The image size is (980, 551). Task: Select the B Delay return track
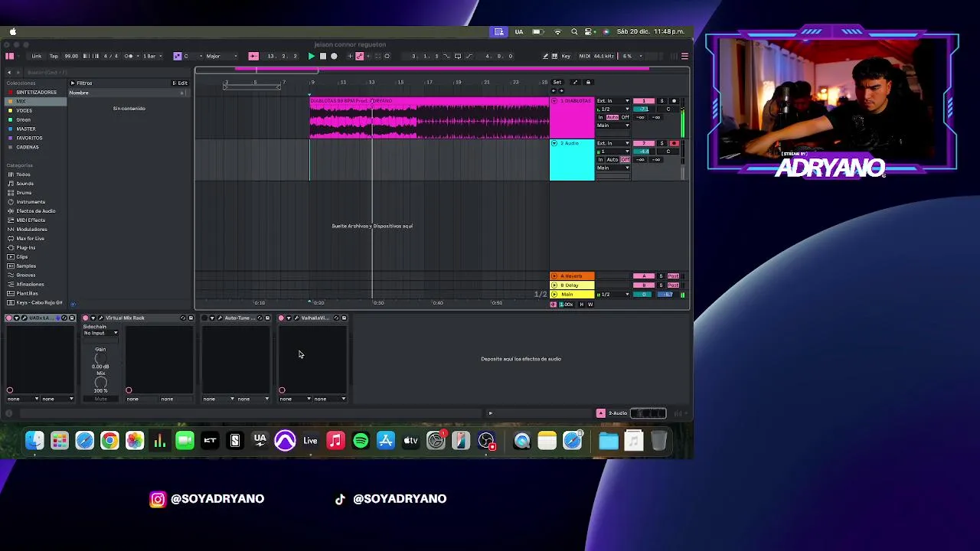(572, 285)
